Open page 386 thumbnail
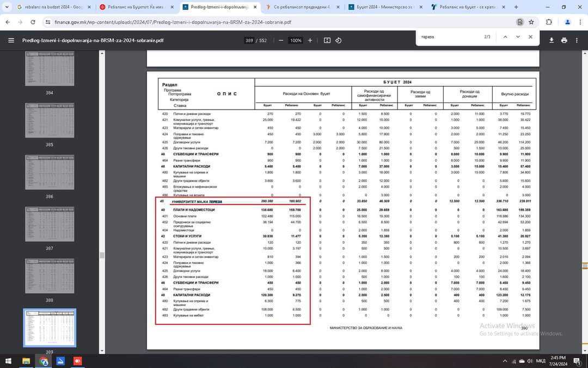 pyautogui.click(x=50, y=172)
